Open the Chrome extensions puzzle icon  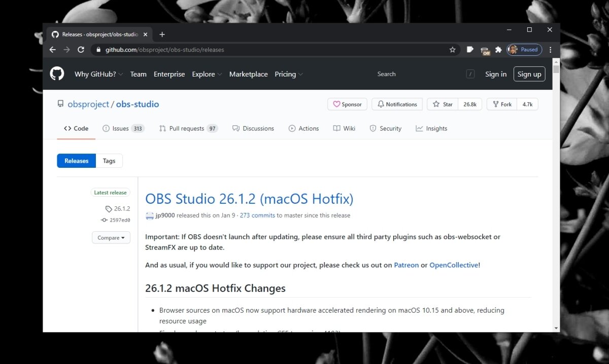(498, 50)
